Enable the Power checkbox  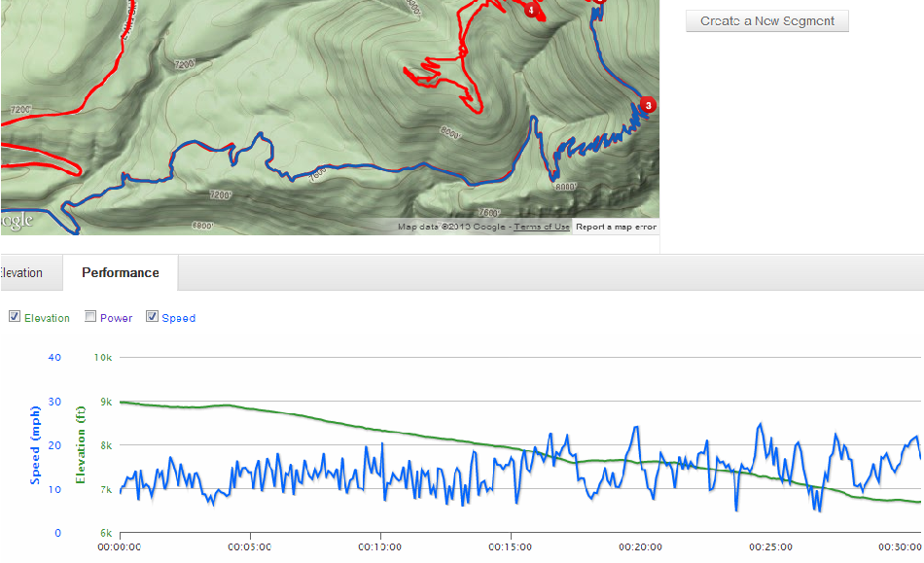pyautogui.click(x=90, y=316)
